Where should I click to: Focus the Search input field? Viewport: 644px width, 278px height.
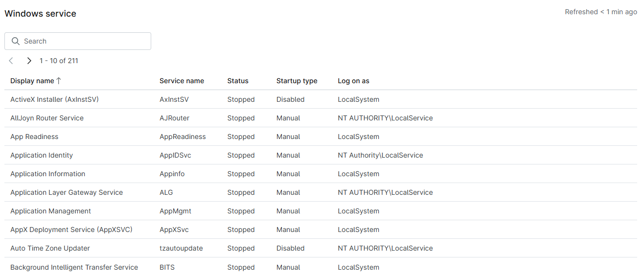coord(83,41)
